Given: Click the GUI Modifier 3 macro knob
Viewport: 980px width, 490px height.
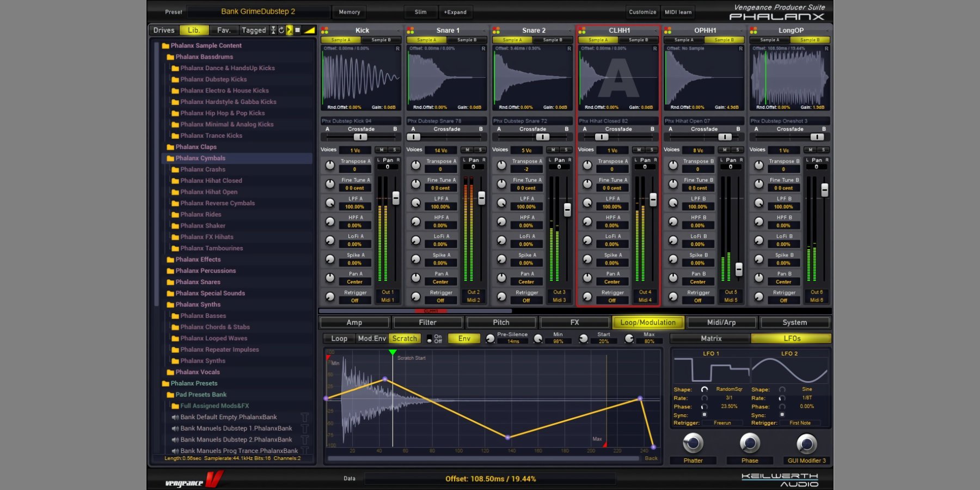Looking at the screenshot, I should pyautogui.click(x=806, y=443).
